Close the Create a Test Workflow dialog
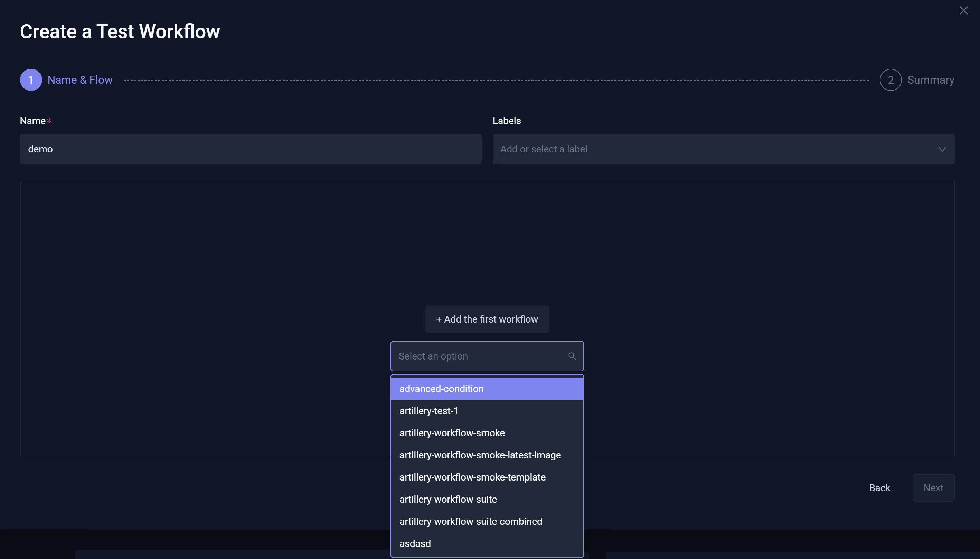 (x=963, y=10)
